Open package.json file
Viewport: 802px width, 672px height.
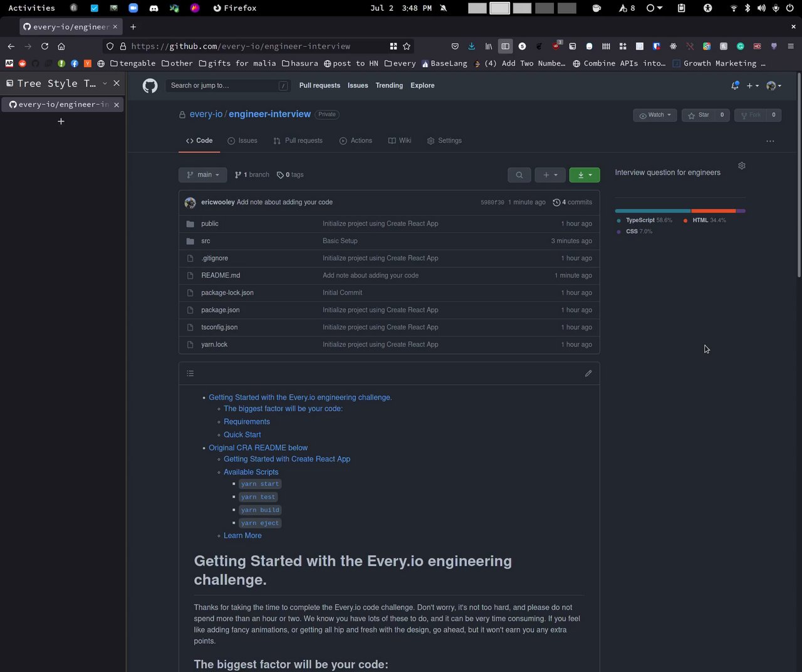pos(221,310)
